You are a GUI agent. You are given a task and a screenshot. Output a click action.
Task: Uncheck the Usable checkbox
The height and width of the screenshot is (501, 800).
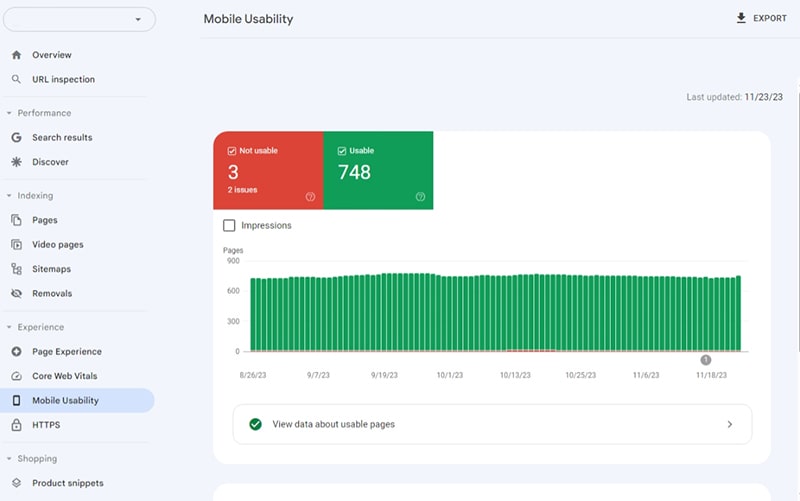(x=342, y=151)
